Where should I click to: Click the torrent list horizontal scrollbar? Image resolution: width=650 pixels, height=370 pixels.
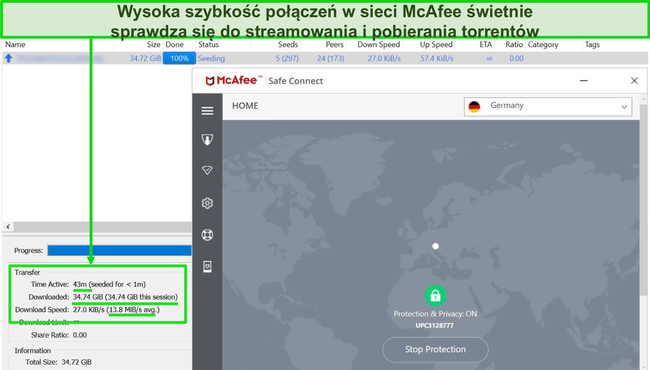102,227
